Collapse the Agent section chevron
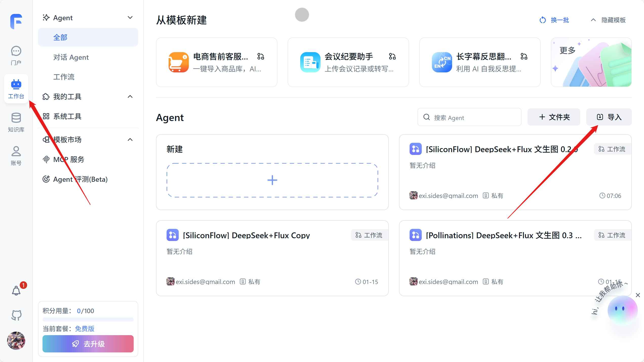Screen dimensions: 644x362 (130, 17)
